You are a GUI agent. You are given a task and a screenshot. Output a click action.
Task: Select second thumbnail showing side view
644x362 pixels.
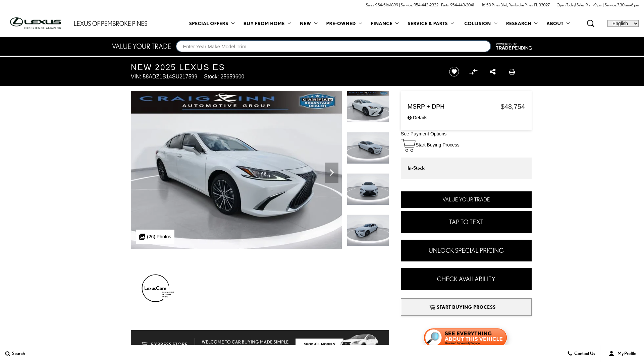[368, 148]
